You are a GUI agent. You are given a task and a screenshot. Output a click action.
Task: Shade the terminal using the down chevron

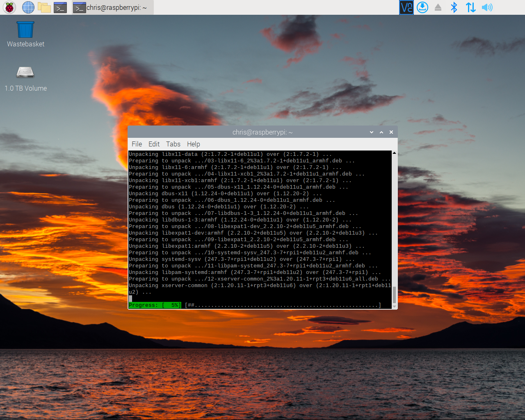(371, 132)
